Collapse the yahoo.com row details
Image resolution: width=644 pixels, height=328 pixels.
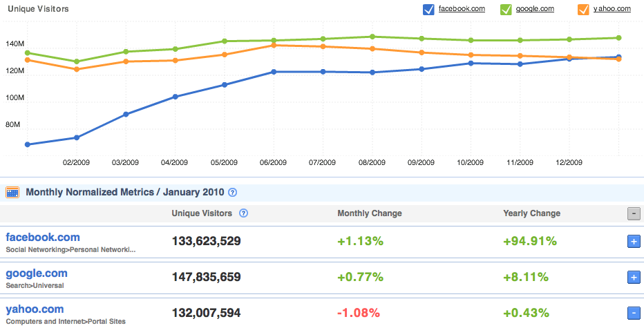pos(634,313)
